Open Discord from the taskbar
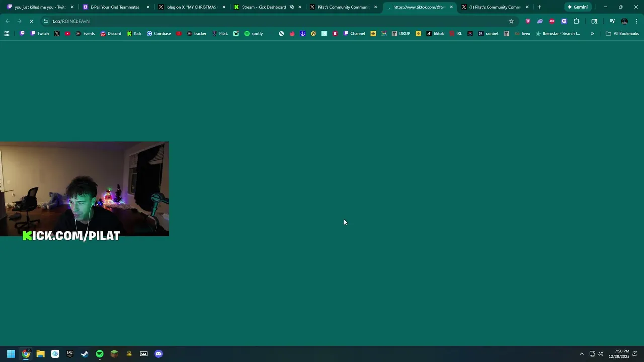 tap(158, 354)
